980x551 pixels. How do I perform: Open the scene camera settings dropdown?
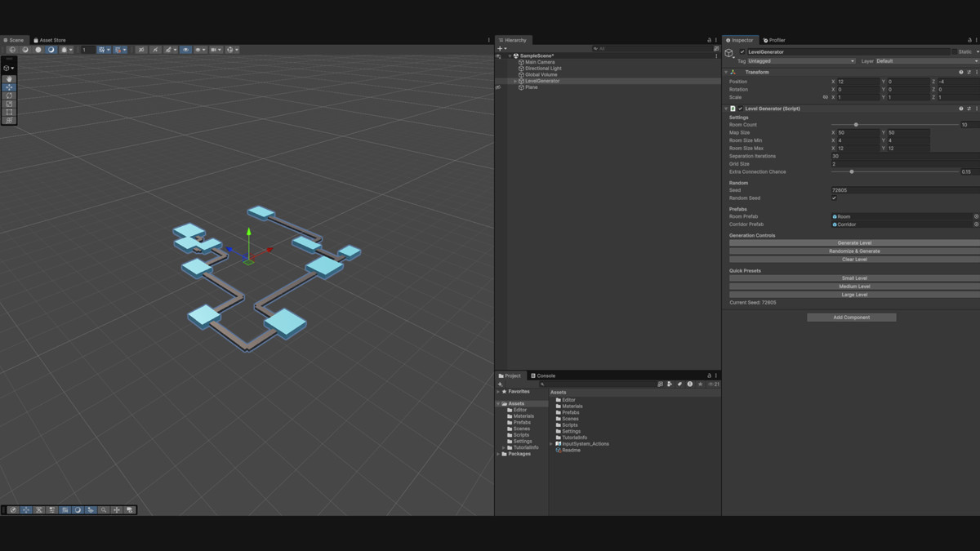pos(216,50)
